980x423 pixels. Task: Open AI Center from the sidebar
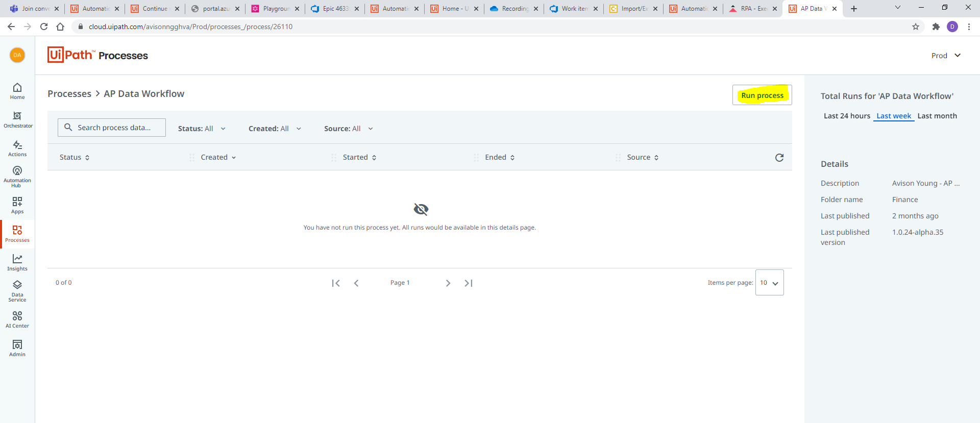coord(17,320)
